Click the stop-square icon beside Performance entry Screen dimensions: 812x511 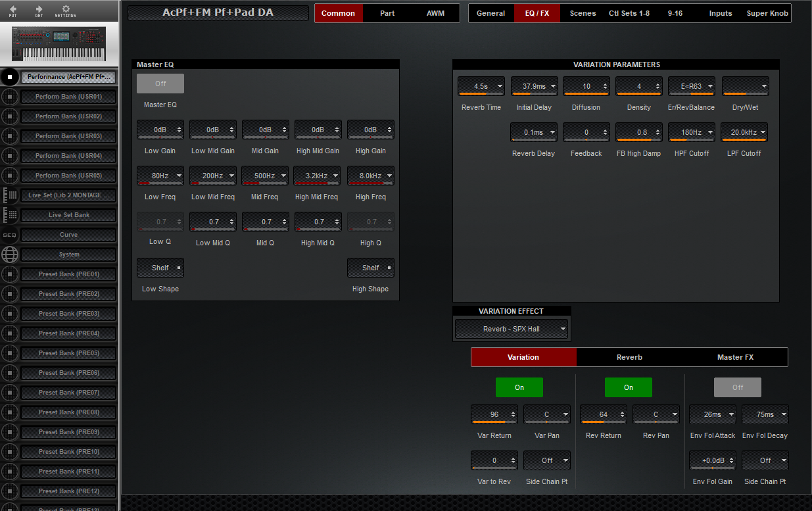pos(10,77)
